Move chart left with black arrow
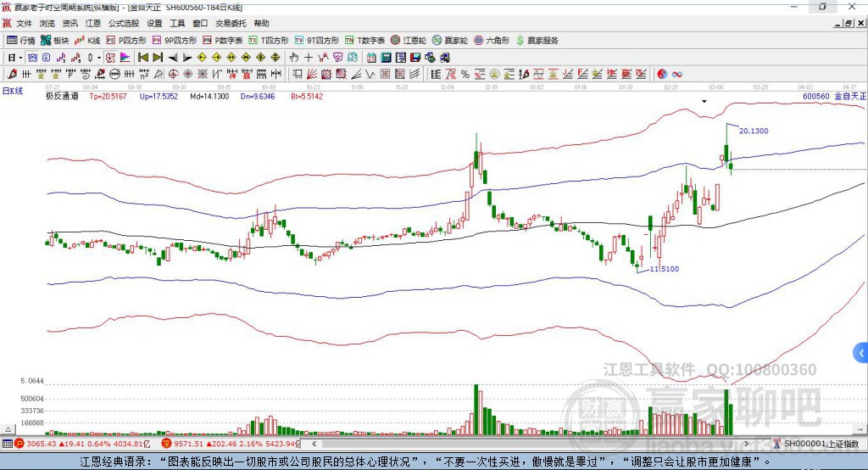 pos(173,58)
